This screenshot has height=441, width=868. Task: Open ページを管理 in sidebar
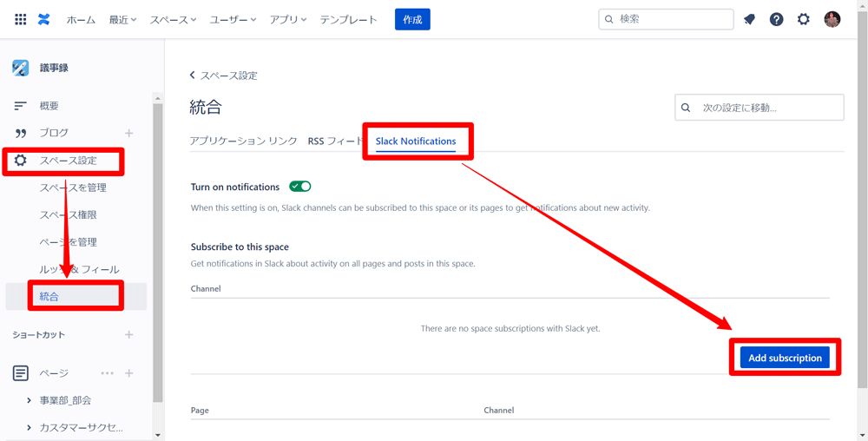click(x=69, y=242)
